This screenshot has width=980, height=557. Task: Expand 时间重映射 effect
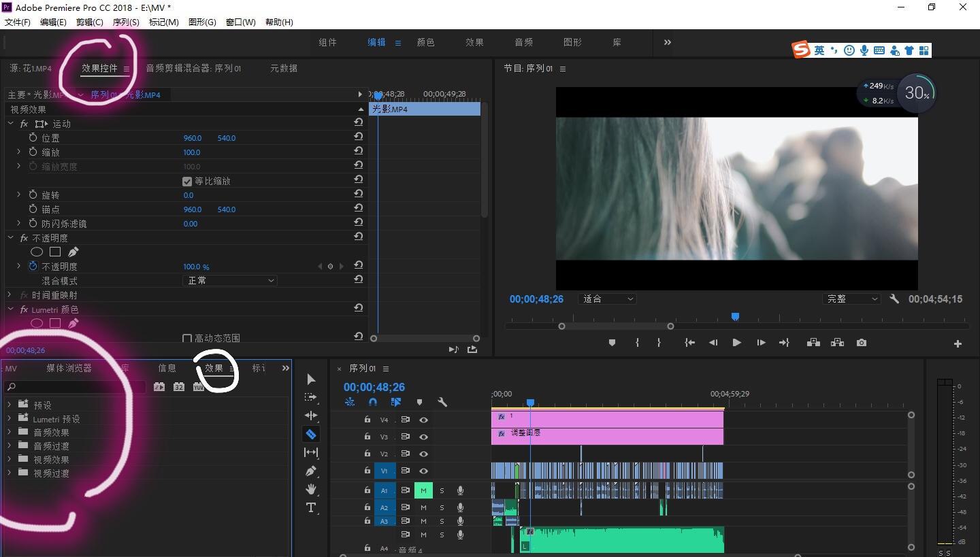tap(10, 294)
